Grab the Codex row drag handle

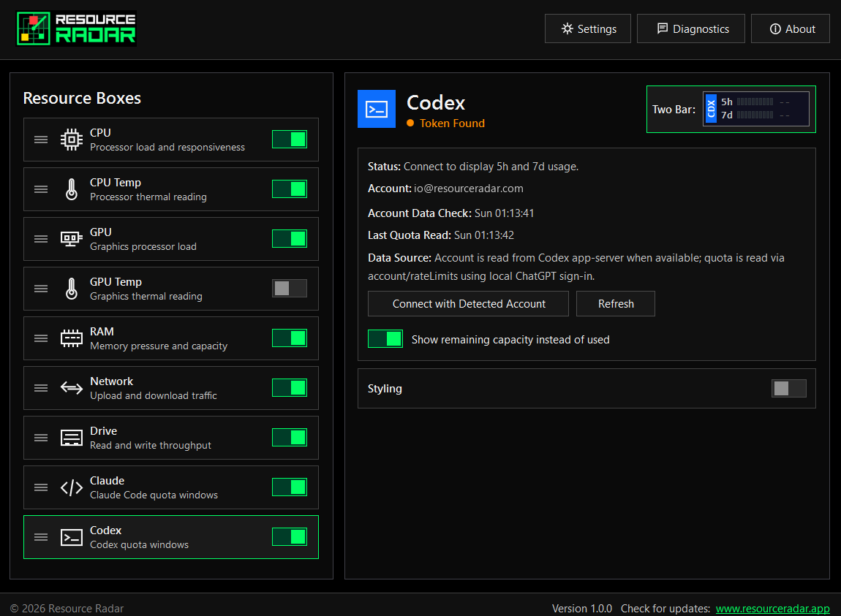[x=41, y=537]
